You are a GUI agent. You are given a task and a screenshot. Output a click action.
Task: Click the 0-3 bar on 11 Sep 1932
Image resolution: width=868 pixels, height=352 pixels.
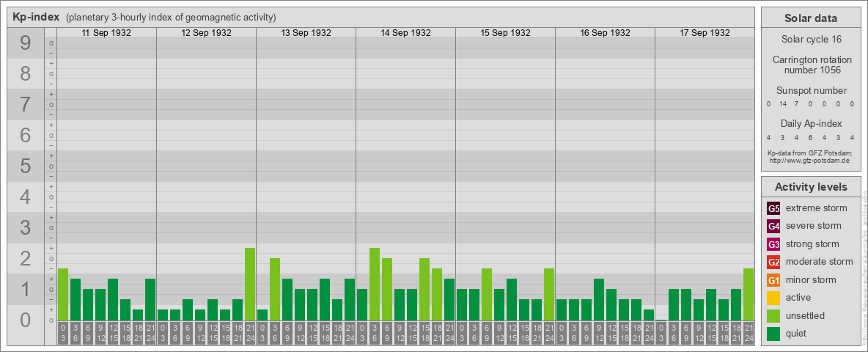pyautogui.click(x=63, y=295)
